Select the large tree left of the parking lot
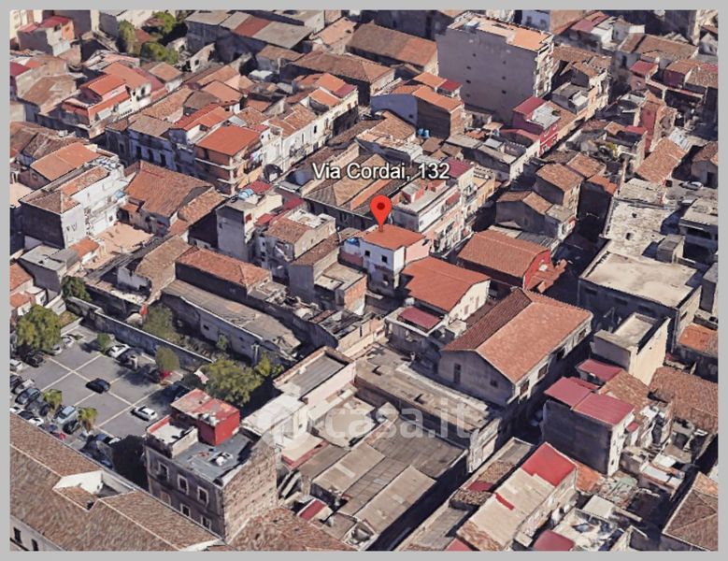728x561 pixels. [x=38, y=328]
